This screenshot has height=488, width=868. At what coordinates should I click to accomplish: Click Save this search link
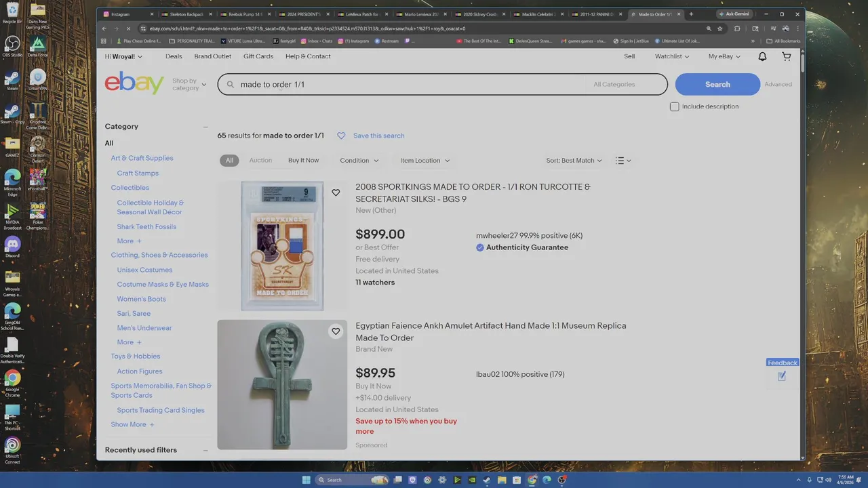(x=378, y=136)
